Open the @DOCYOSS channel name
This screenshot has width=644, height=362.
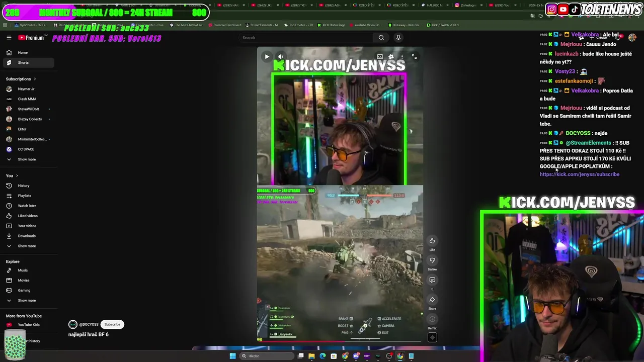click(89, 325)
